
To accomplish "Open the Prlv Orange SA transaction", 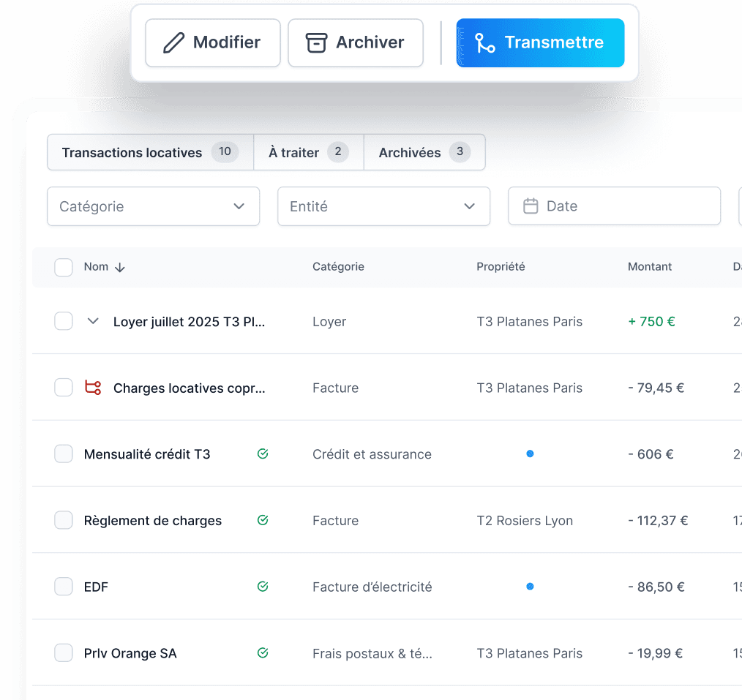I will pos(130,653).
